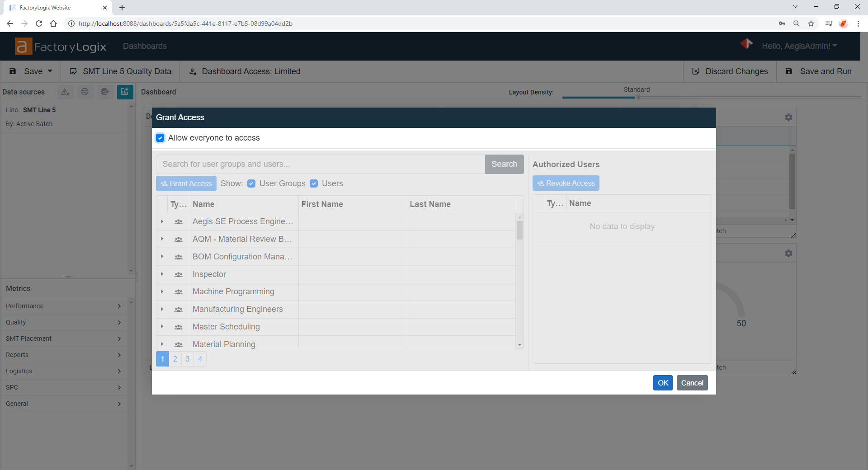
Task: Disable the User Groups filter checkbox
Action: click(x=251, y=183)
